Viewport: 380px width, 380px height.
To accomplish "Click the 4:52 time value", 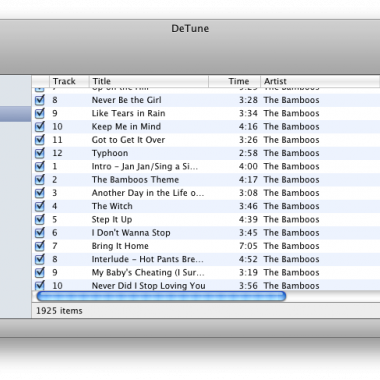I will [248, 259].
